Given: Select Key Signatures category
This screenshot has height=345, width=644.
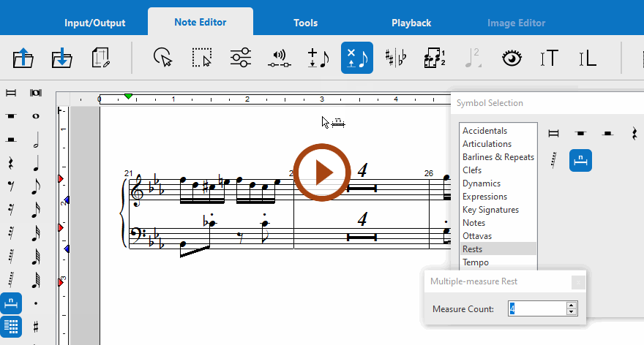Looking at the screenshot, I should [490, 210].
